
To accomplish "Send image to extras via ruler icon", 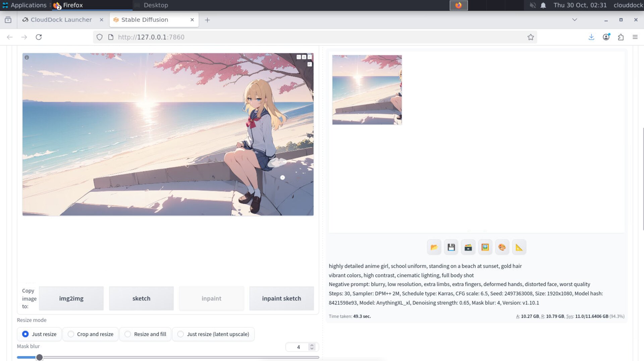I will (519, 247).
